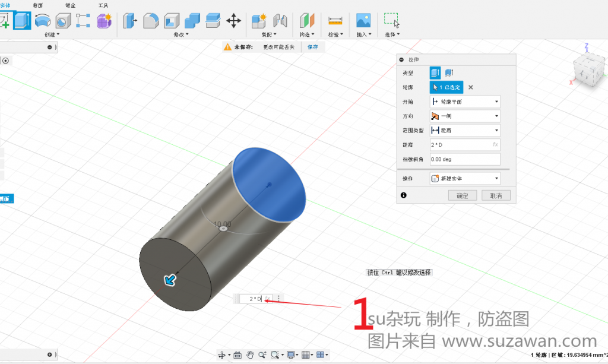The width and height of the screenshot is (608, 364).
Task: Clear the profile selection with X
Action: click(x=471, y=87)
